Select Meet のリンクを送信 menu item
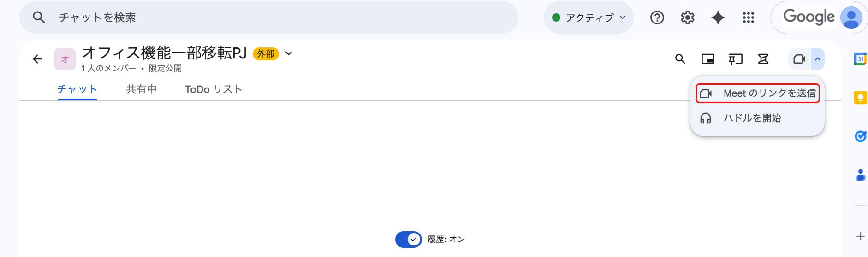This screenshot has height=257, width=868. [x=758, y=93]
